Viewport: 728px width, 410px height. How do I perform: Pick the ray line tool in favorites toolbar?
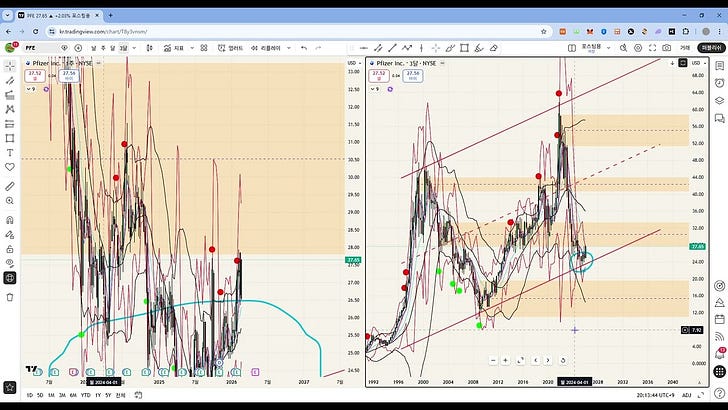pyautogui.click(x=364, y=48)
